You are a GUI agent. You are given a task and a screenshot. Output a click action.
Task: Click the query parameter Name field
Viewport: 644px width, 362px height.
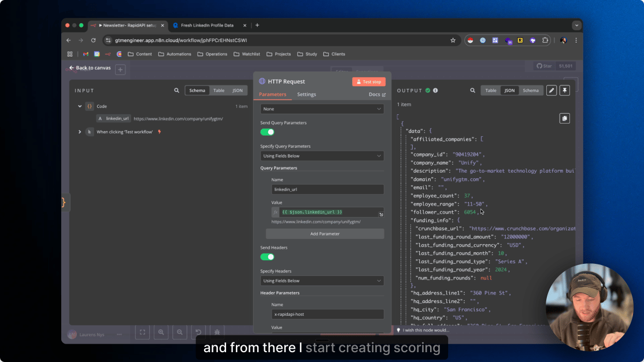[x=328, y=189]
